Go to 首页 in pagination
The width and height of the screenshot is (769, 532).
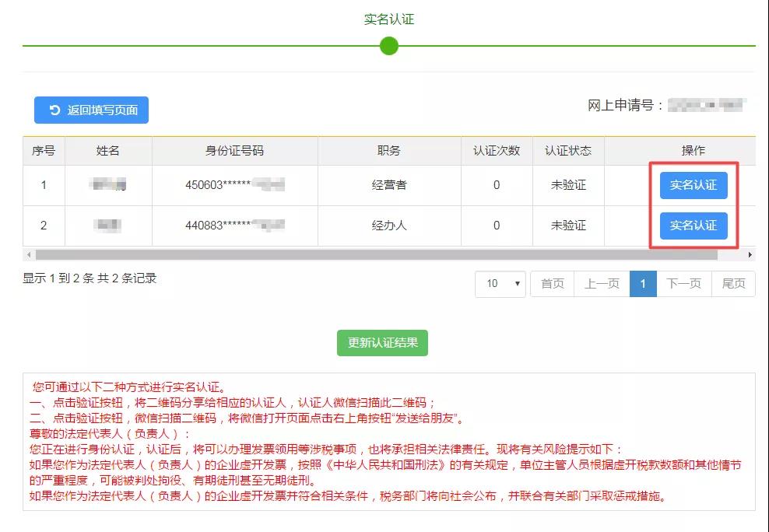(x=552, y=284)
